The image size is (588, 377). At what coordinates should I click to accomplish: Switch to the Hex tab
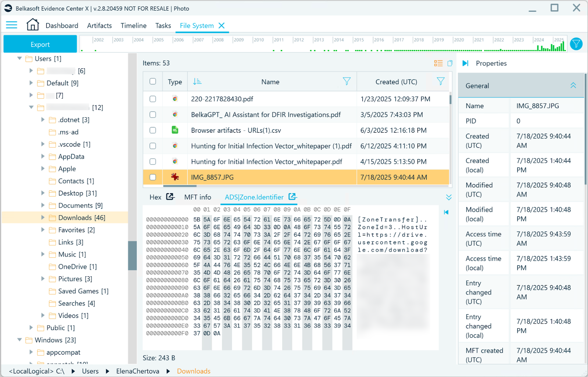pos(155,197)
